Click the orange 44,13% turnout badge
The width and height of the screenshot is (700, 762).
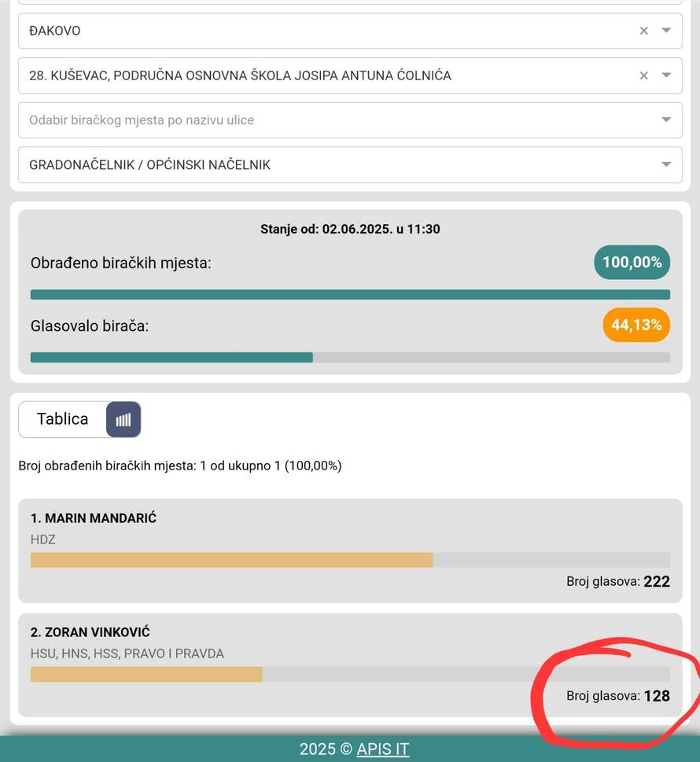tap(636, 325)
